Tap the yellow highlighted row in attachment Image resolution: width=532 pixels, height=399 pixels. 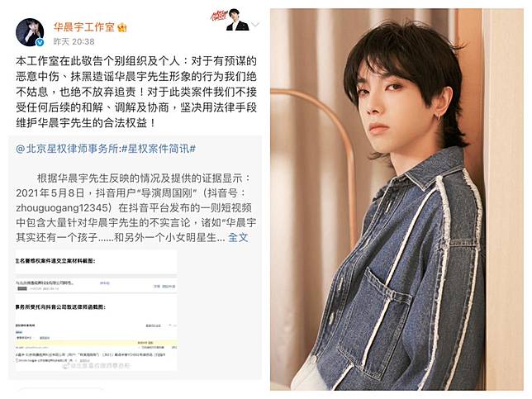point(97,343)
